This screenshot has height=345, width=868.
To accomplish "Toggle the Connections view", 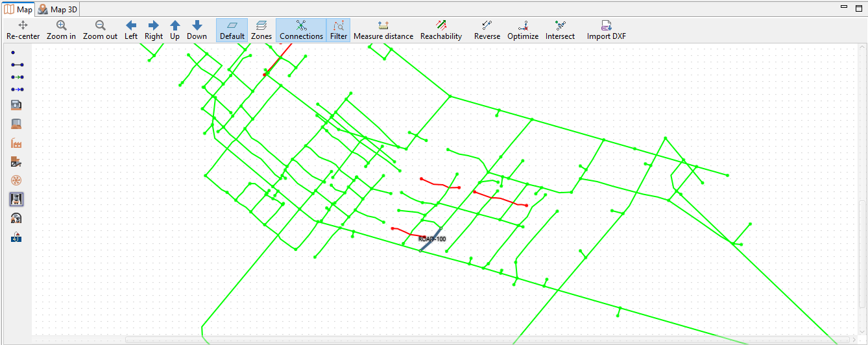I will (x=301, y=30).
